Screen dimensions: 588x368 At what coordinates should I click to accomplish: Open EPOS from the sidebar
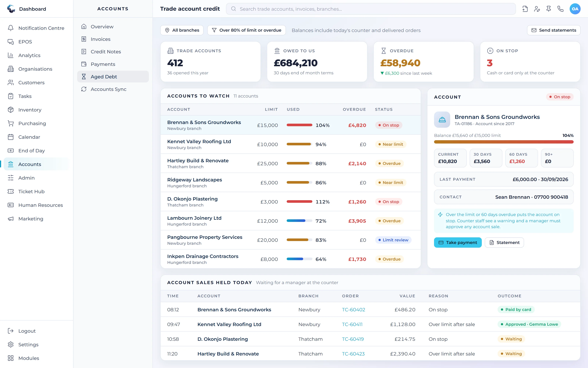click(x=36, y=42)
